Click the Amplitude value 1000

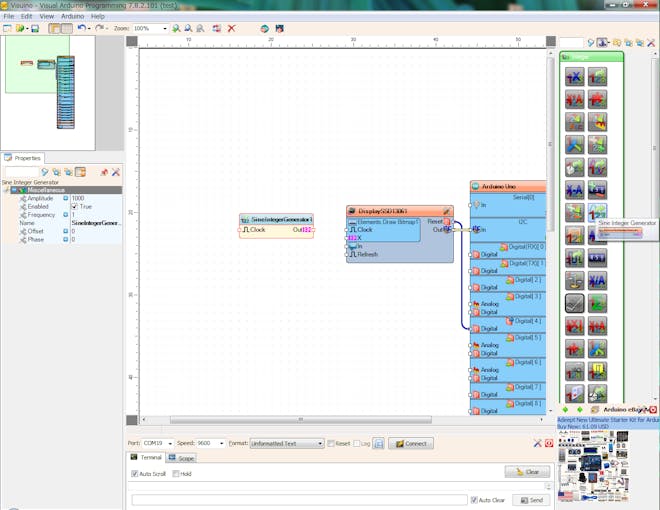(x=96, y=198)
